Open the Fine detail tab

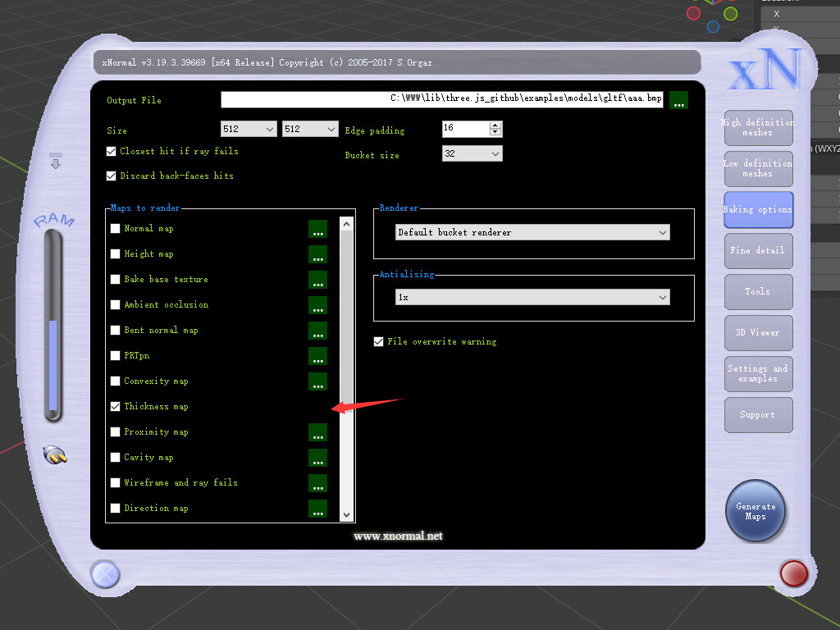pyautogui.click(x=758, y=251)
